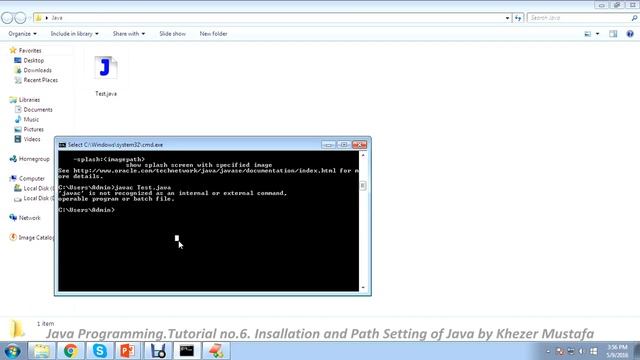Click the cmd scrollbar up arrow
This screenshot has height=360, width=640.
pyautogui.click(x=363, y=155)
